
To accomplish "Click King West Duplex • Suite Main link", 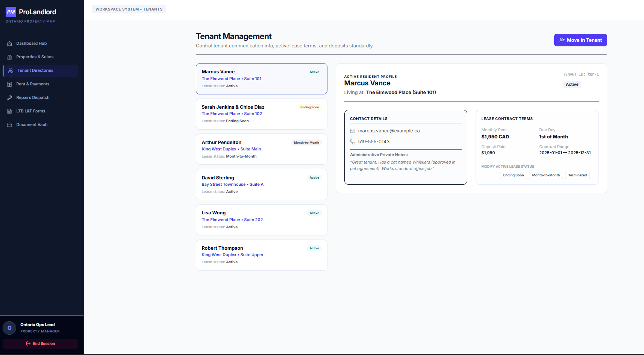I will click(231, 149).
